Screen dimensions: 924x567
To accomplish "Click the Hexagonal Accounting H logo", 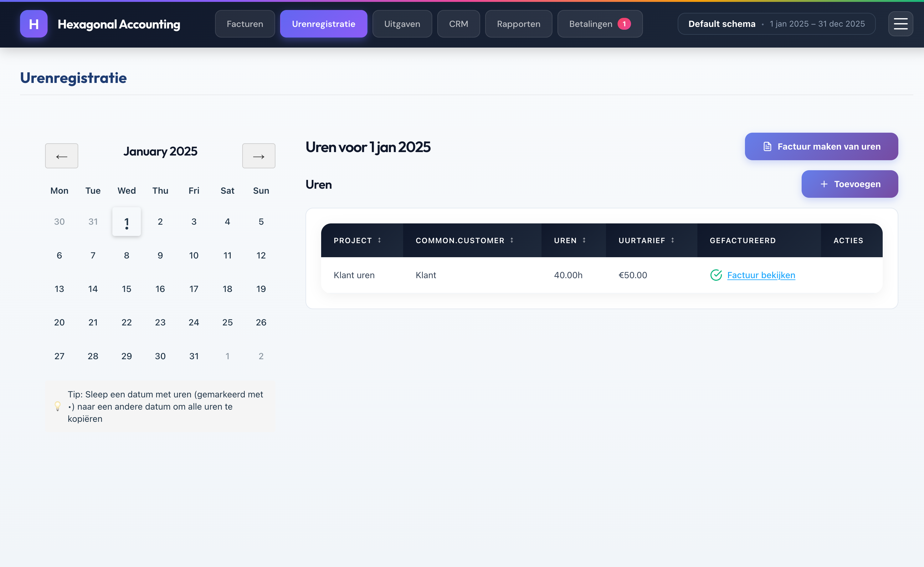I will [34, 24].
